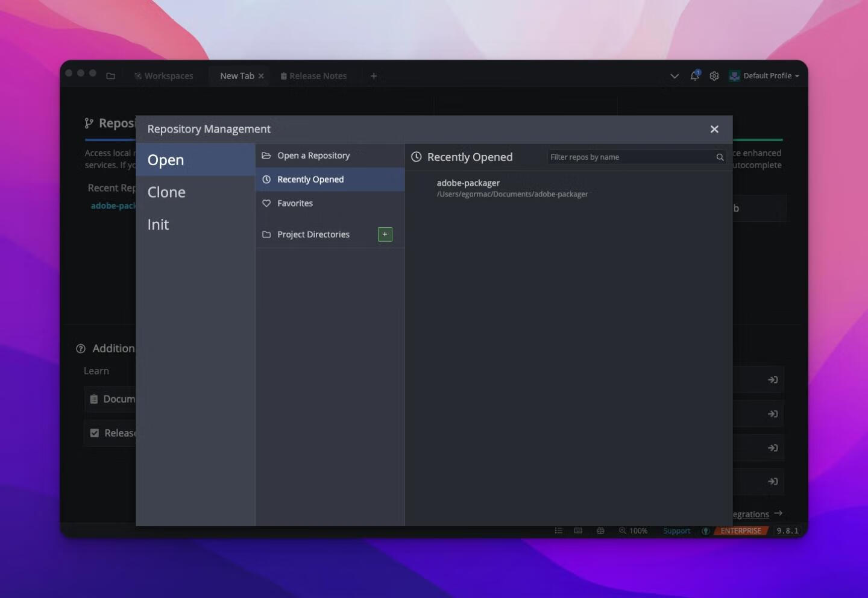This screenshot has height=598, width=868.
Task: Choose Open a Repository option
Action: tap(313, 156)
